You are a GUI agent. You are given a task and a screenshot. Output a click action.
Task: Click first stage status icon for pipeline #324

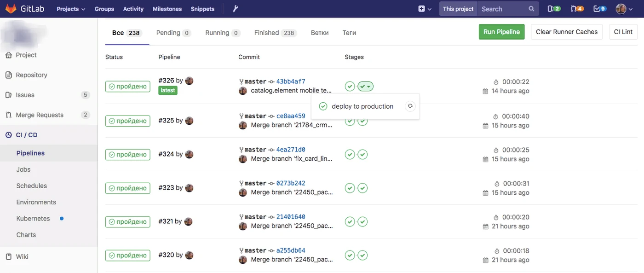pyautogui.click(x=350, y=155)
